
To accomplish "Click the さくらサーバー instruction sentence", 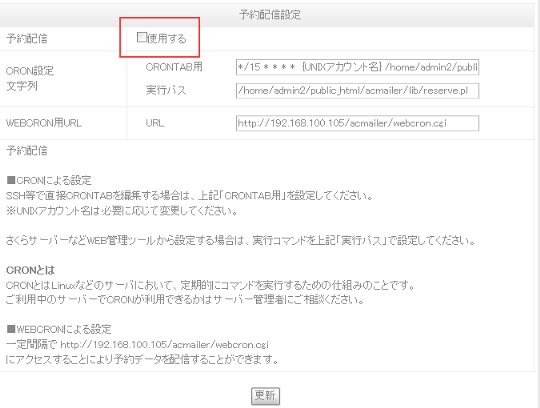I will pos(241,240).
